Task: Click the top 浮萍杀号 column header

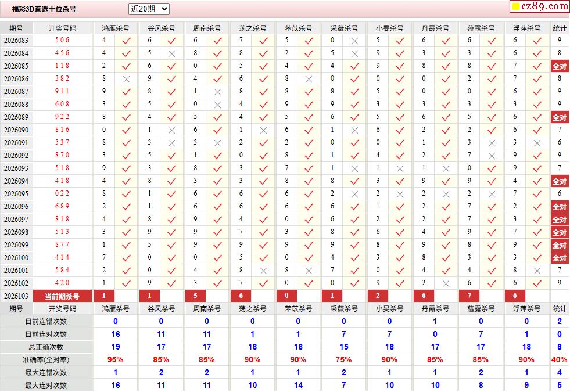Action: pos(527,28)
